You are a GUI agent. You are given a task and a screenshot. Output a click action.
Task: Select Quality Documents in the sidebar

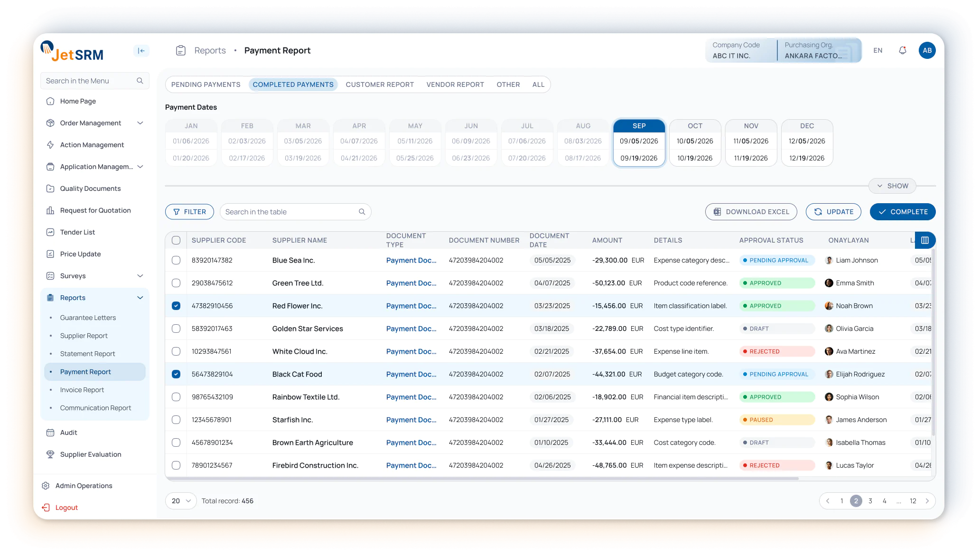click(90, 188)
